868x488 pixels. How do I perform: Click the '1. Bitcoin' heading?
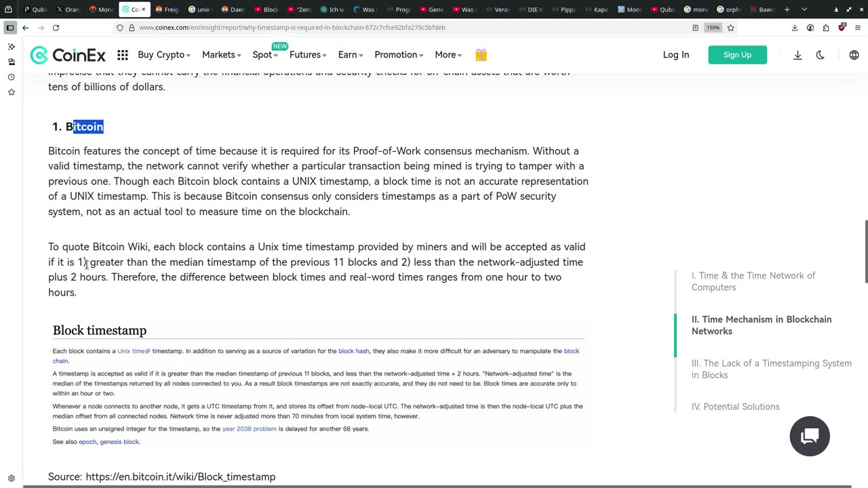[77, 127]
